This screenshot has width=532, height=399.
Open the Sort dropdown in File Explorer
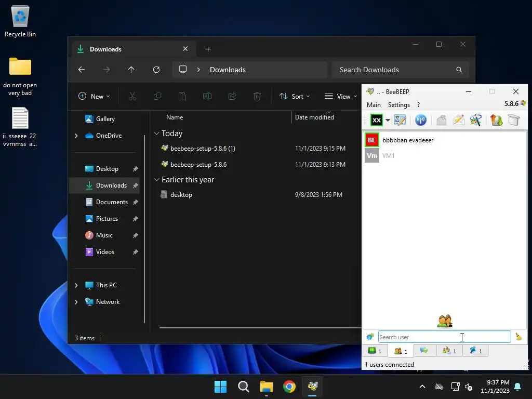click(x=294, y=96)
